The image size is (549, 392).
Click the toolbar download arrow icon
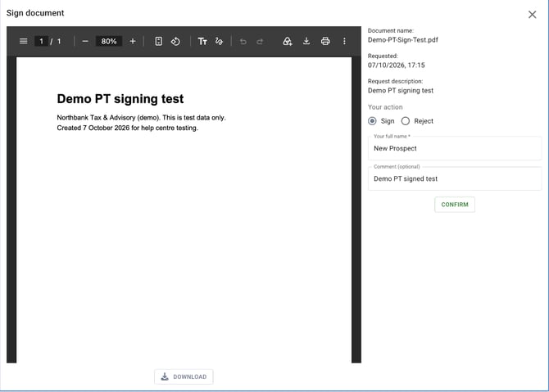tap(306, 41)
